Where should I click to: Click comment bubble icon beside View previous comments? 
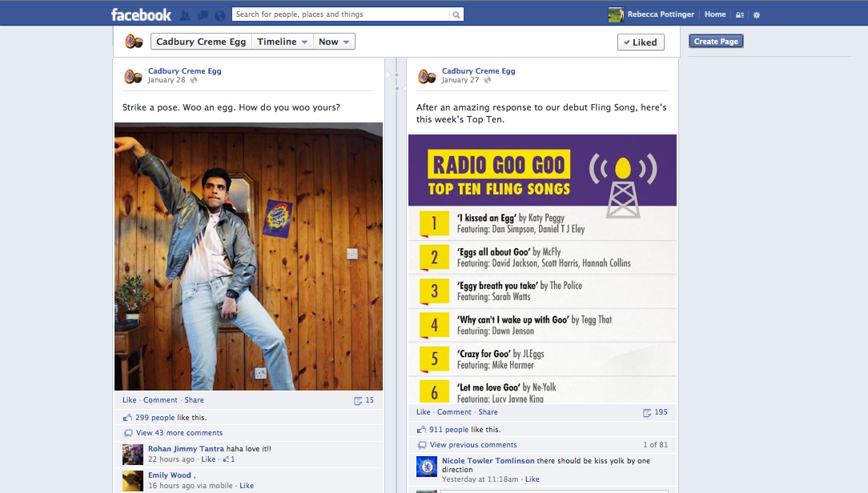pos(422,446)
